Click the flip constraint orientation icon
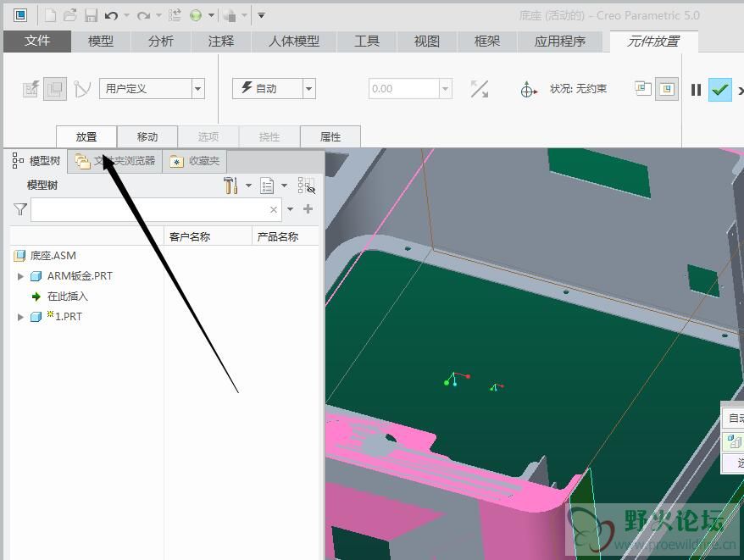Screen dimensions: 744x560 click(x=480, y=89)
